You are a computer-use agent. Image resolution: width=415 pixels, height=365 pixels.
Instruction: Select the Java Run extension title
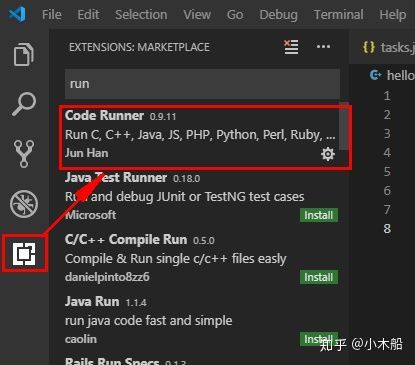tap(92, 301)
